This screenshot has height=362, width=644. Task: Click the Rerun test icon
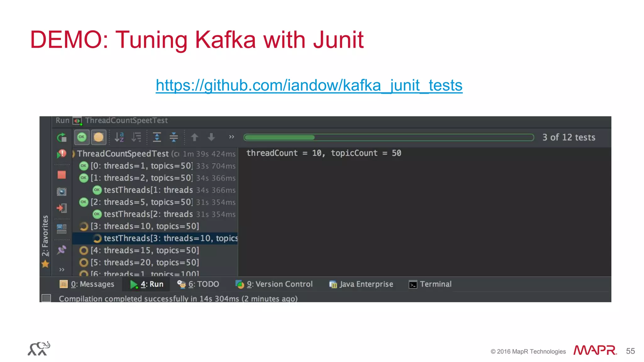coord(62,137)
